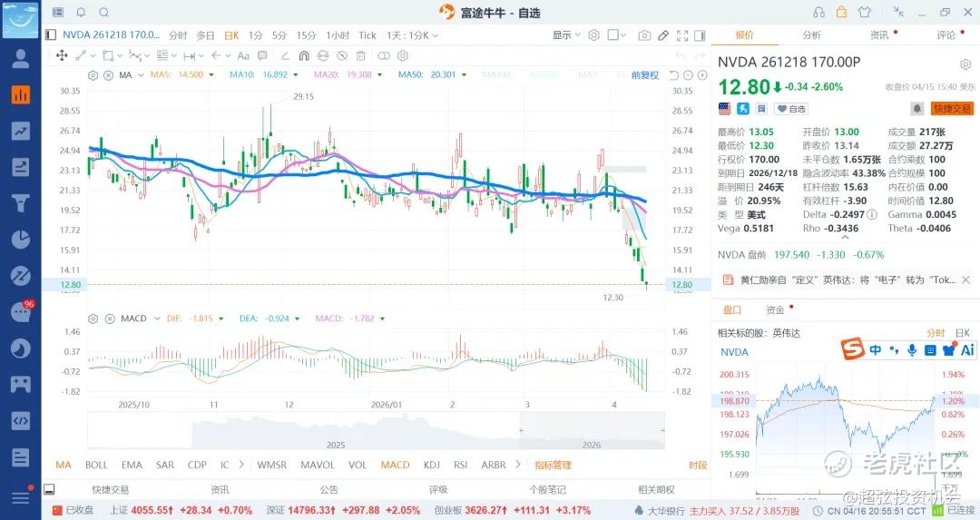Expand the MACD indicator name dropdown
This screenshot has height=520, width=980.
pyautogui.click(x=157, y=319)
